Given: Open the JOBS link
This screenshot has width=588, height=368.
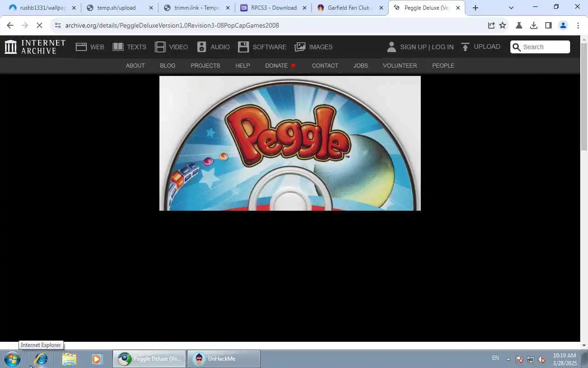Looking at the screenshot, I should click(361, 66).
